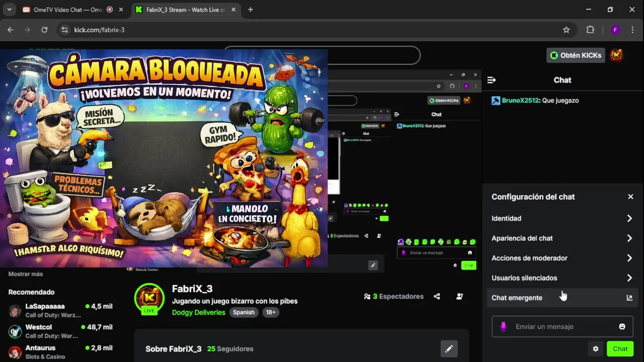
Task: Switch to FabriX_3 Stream tab
Action: coord(186,10)
